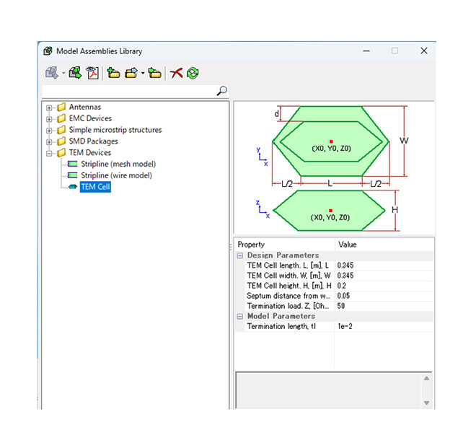Click the new folder plus icon
The width and height of the screenshot is (476, 448).
113,73
